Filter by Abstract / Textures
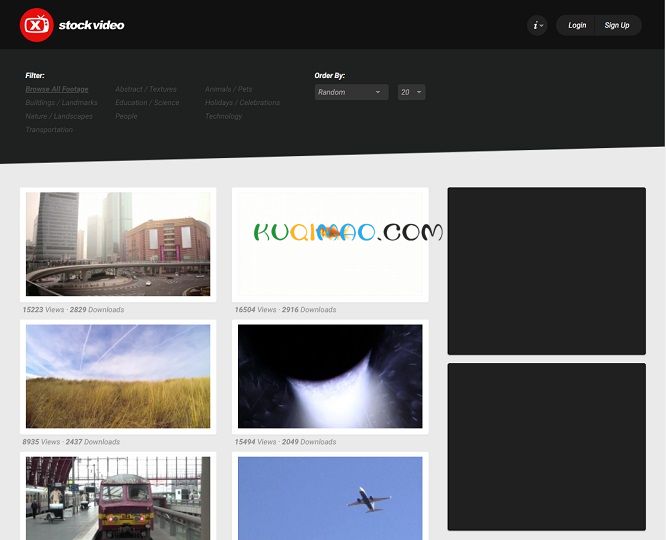The width and height of the screenshot is (666, 540). coord(146,89)
